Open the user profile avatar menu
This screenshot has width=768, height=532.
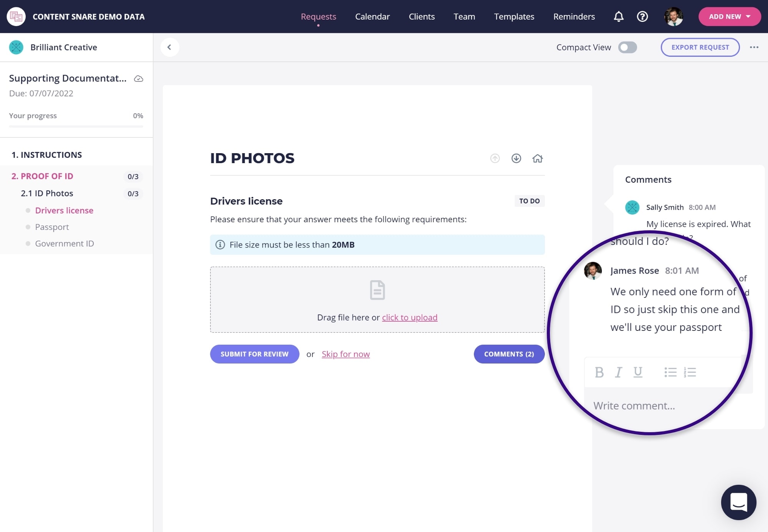tap(674, 17)
